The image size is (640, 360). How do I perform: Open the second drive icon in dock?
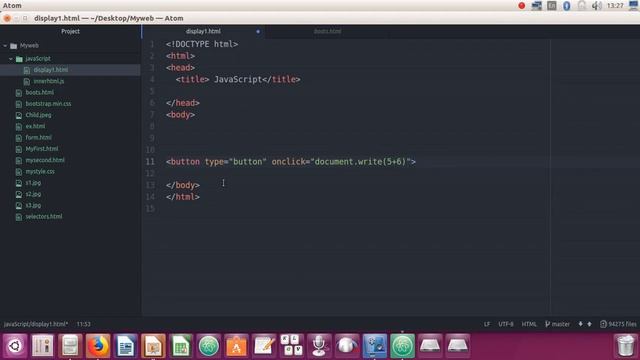tap(458, 346)
